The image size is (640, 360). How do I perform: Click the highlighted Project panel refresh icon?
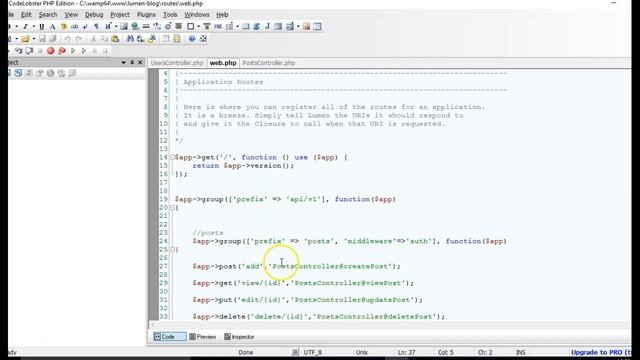tap(18, 73)
